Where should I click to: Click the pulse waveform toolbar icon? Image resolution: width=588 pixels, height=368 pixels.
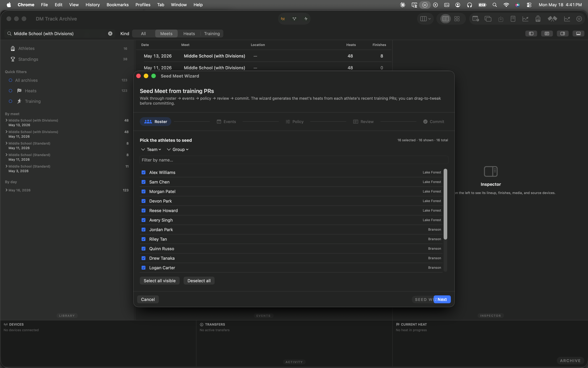click(306, 19)
